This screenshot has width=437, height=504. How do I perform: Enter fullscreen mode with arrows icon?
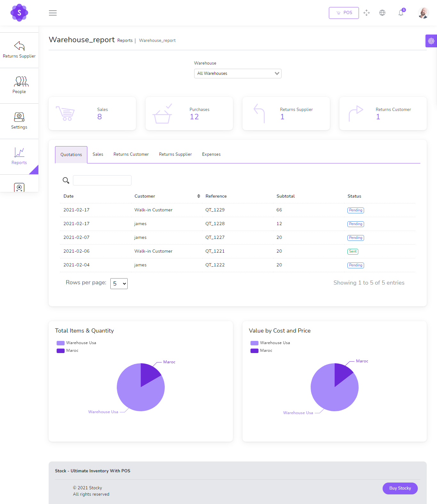pyautogui.click(x=367, y=13)
